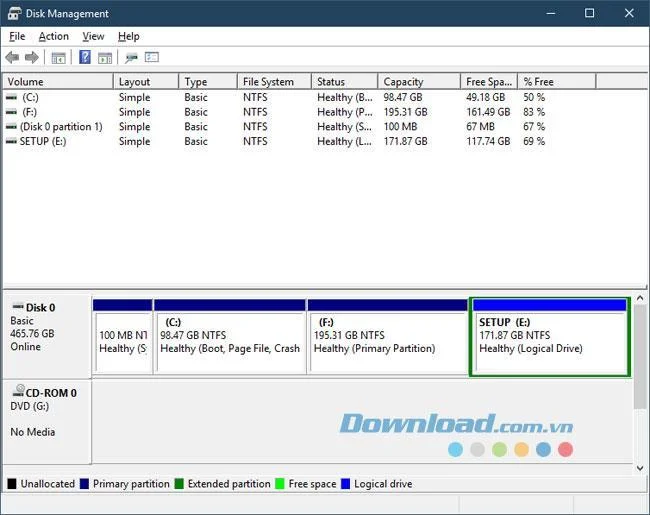The height and width of the screenshot is (515, 650).
Task: Select the (C:) 98.47 GB partition block
Action: (230, 337)
